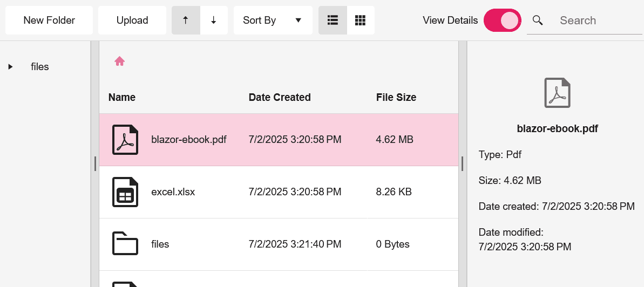644x287 pixels.
Task: Turn off the View Details switch
Action: (x=503, y=20)
